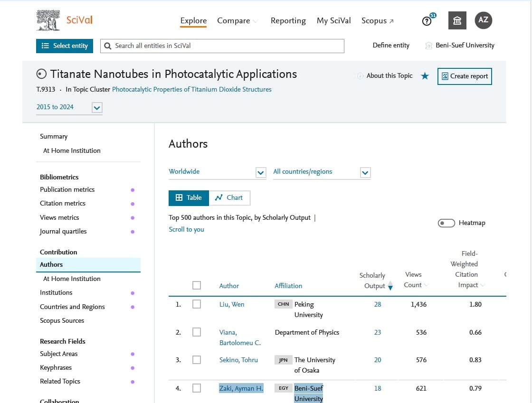Screen dimensions: 532x403
Task: Open the Reporting tab
Action: 288,21
